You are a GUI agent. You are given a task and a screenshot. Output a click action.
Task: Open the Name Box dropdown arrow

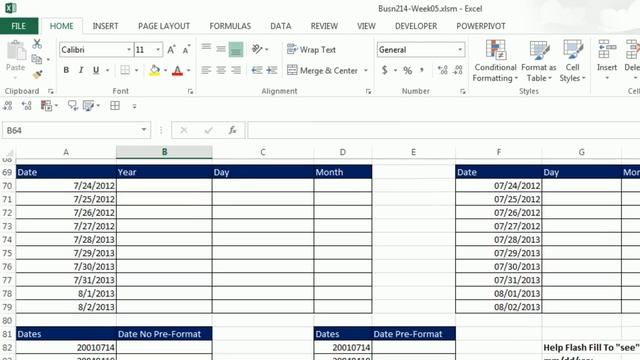[x=144, y=130]
